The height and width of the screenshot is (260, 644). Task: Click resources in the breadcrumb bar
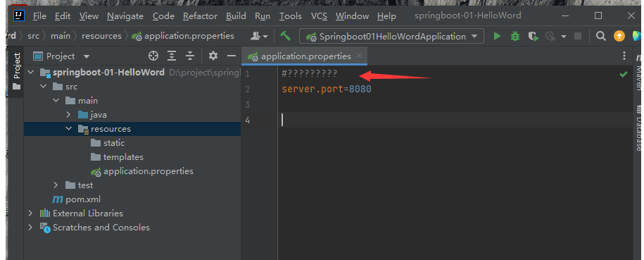(x=101, y=36)
